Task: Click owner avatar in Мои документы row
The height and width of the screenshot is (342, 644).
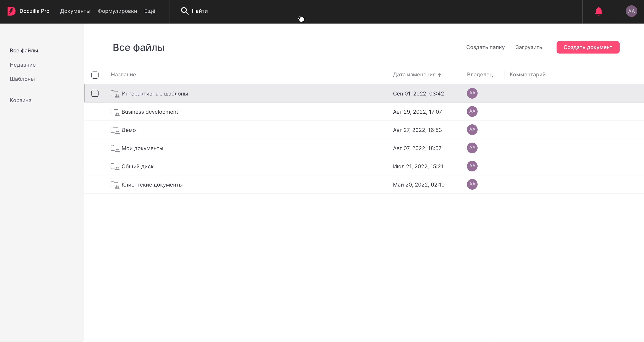Action: click(x=472, y=148)
